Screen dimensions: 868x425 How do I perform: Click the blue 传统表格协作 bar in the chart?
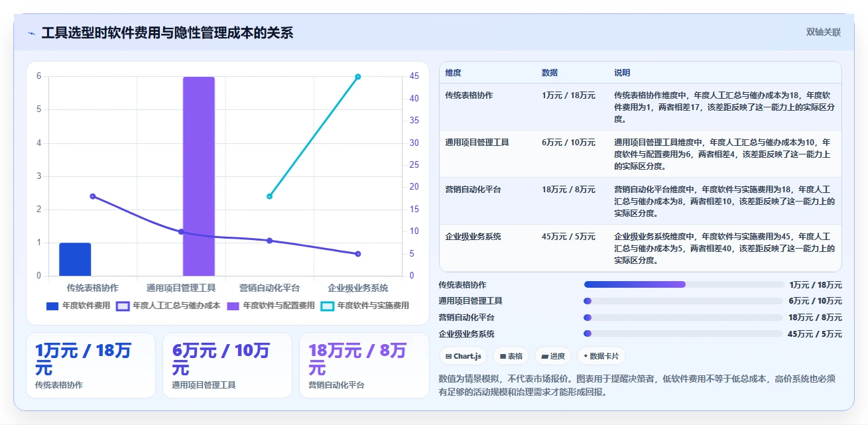click(x=75, y=259)
